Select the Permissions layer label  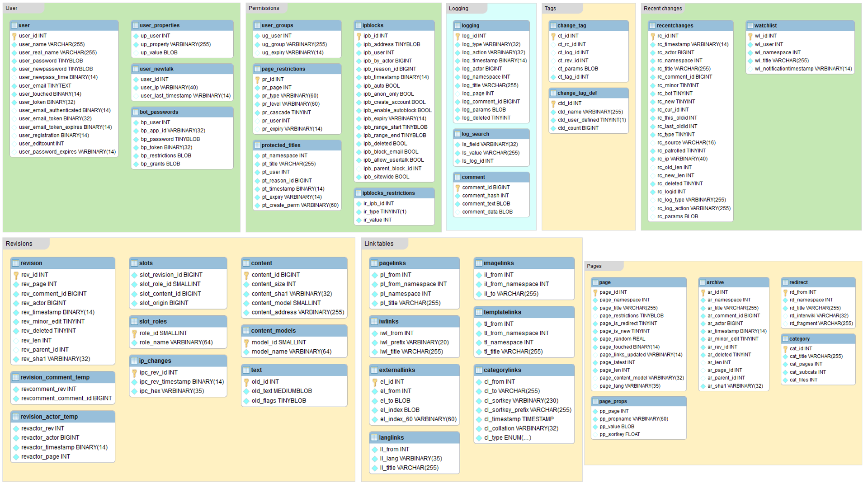(264, 8)
